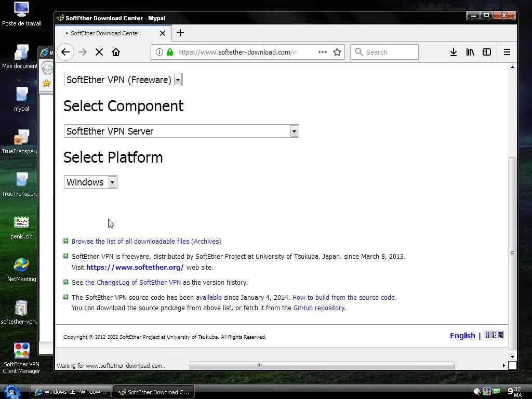
Task: Click into the Search box
Action: click(384, 52)
